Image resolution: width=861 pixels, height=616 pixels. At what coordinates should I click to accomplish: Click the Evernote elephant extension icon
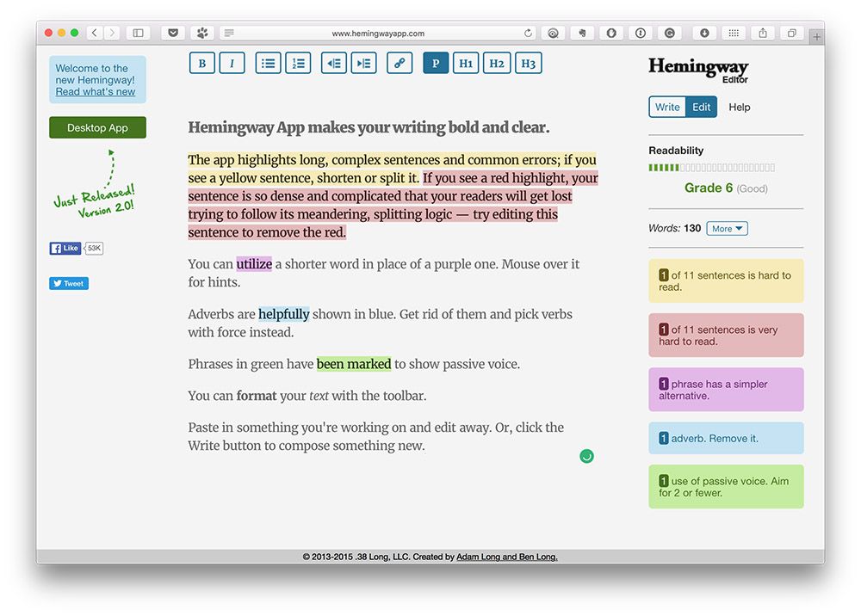582,33
